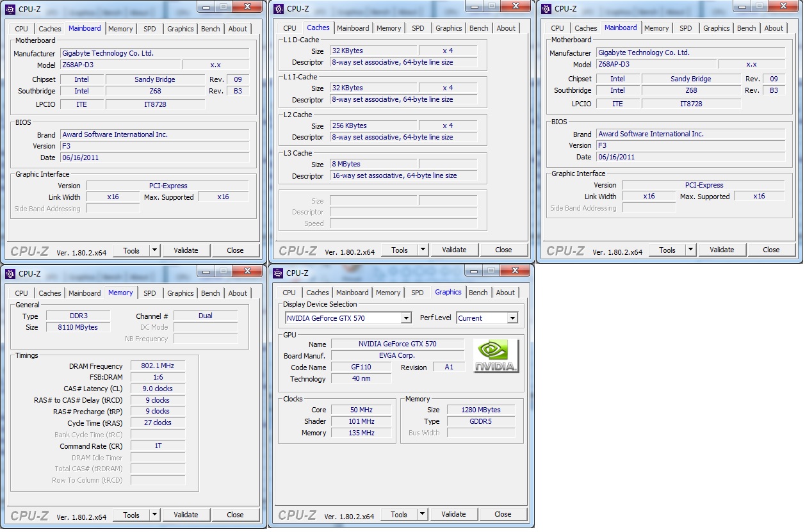Click the Code Name value GF110

click(x=361, y=367)
